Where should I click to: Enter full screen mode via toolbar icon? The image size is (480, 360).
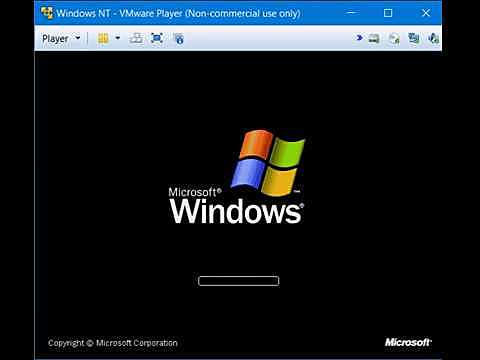pos(157,39)
